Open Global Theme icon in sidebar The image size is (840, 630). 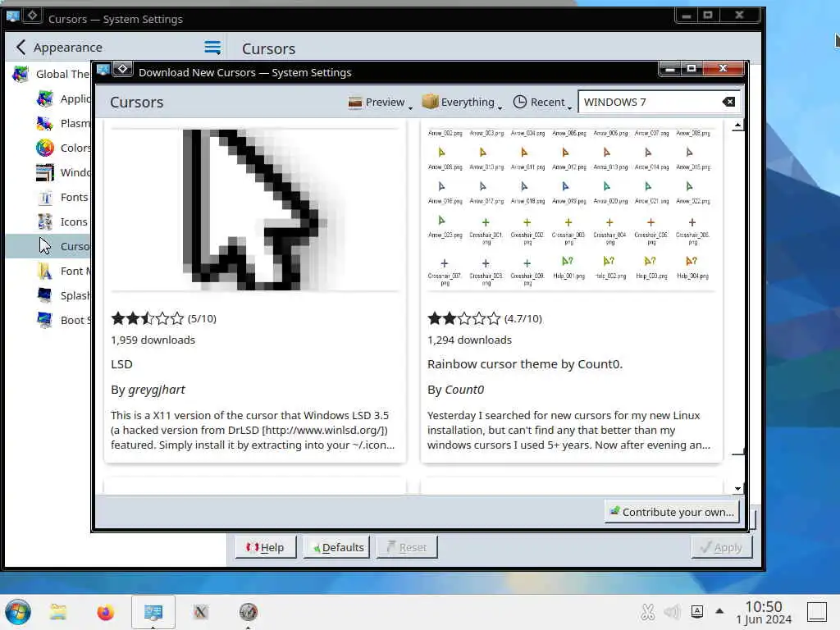pyautogui.click(x=21, y=74)
